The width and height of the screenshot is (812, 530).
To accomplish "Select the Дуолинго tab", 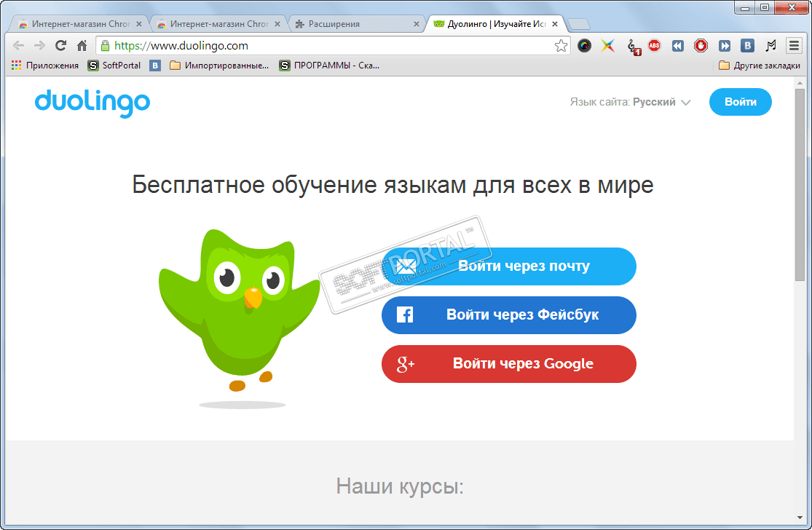I will point(494,24).
